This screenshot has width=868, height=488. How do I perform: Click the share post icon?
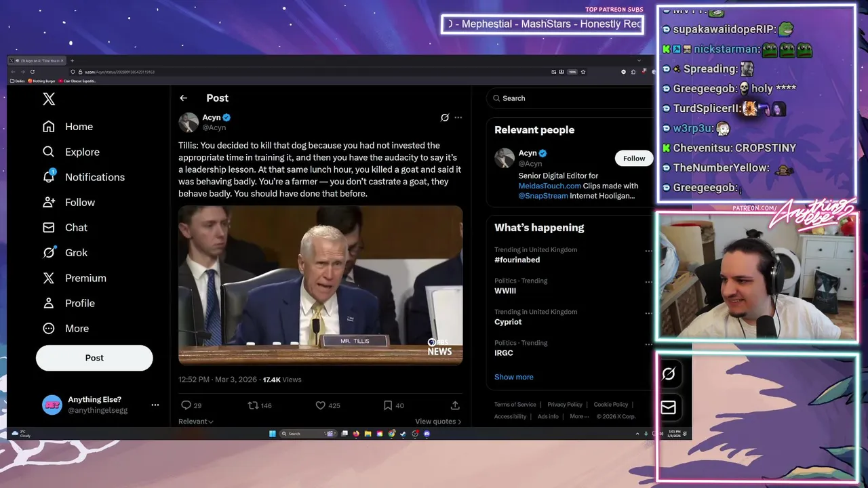[x=455, y=405]
